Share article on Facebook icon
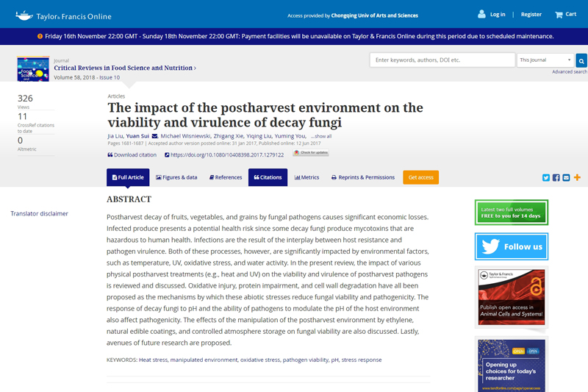Image resolution: width=588 pixels, height=392 pixels. pyautogui.click(x=556, y=177)
